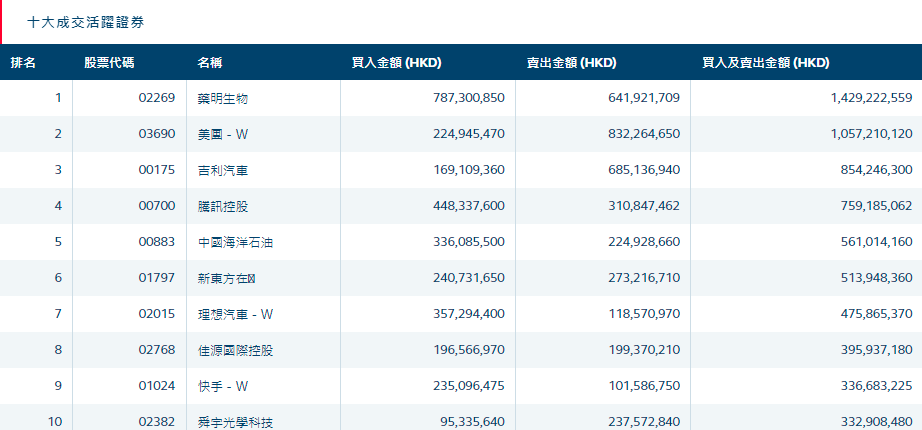Select stock code 00883
922x430 pixels.
point(157,242)
